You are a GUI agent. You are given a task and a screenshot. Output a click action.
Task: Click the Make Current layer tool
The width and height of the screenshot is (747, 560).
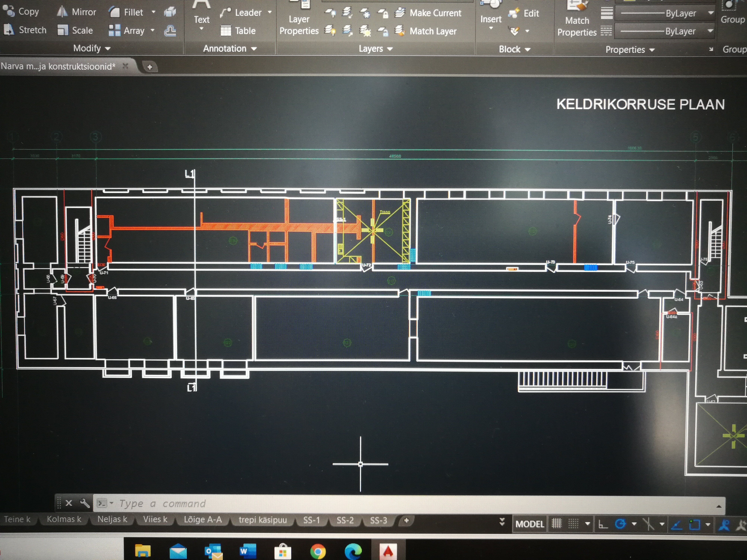point(429,13)
